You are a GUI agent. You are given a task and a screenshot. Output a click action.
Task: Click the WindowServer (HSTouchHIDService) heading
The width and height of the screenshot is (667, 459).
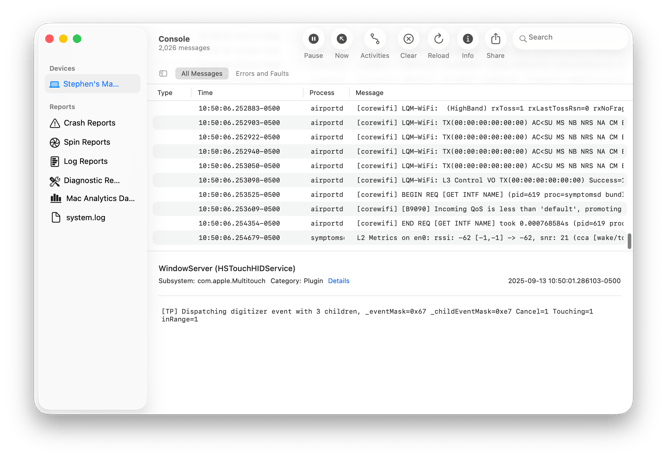click(x=227, y=268)
